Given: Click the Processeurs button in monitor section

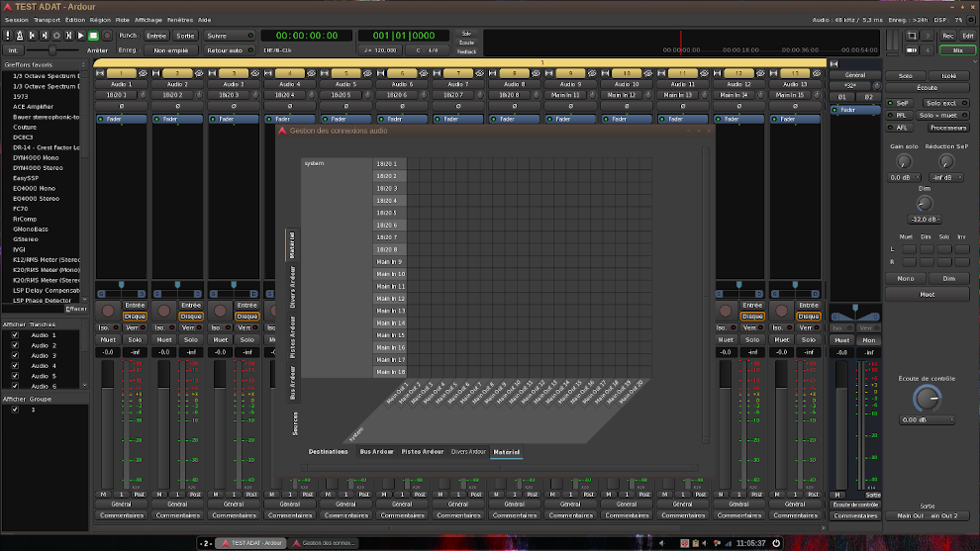Looking at the screenshot, I should pos(947,128).
